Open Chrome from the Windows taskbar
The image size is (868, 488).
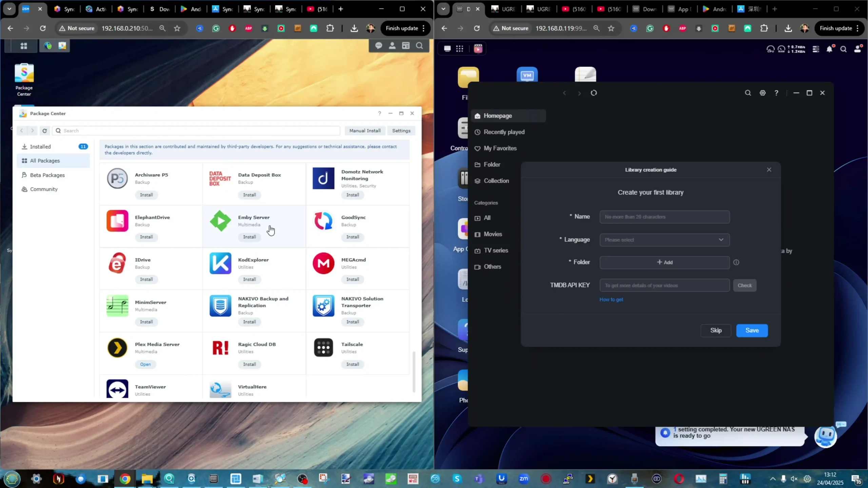[x=125, y=479]
